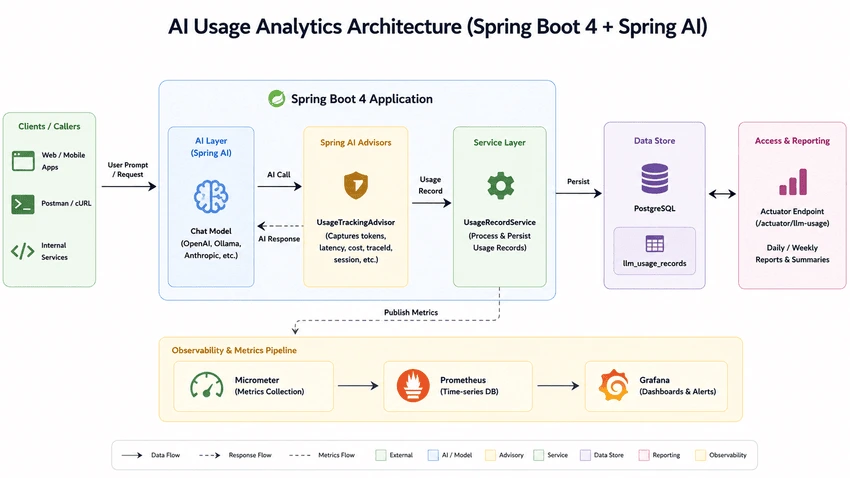
Task: Click the 'Access & Reporting' heading
Action: point(792,141)
